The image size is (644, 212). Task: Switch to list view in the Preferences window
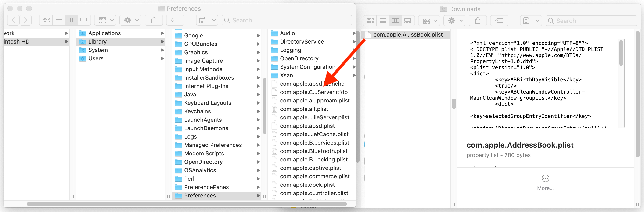click(59, 20)
